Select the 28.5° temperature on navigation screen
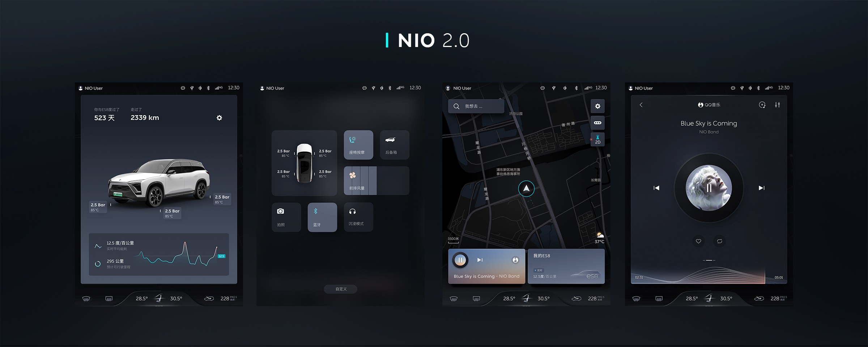This screenshot has width=868, height=347. click(509, 299)
